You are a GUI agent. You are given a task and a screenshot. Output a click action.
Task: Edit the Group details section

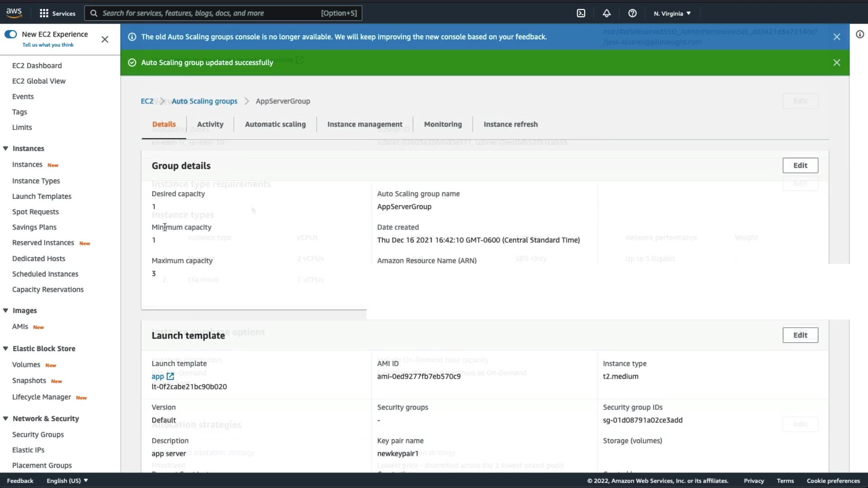800,165
